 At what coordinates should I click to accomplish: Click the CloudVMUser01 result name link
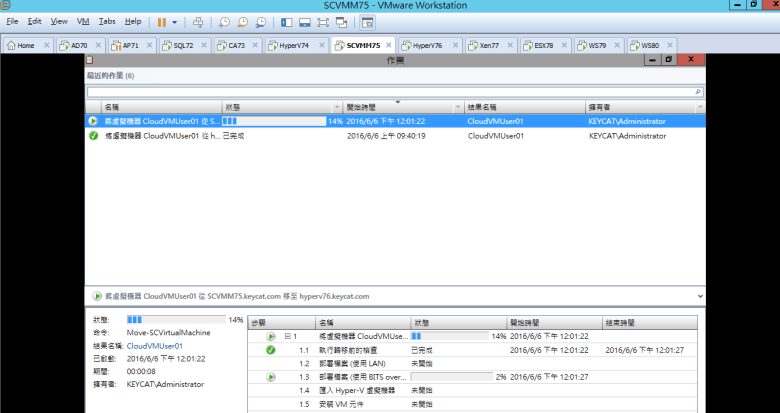(154, 346)
